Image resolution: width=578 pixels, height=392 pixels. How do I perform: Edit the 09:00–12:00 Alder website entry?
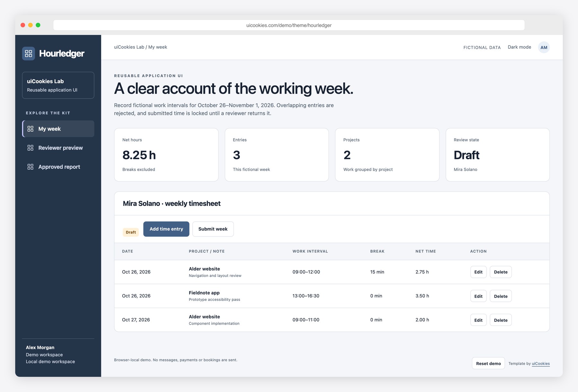pos(478,272)
